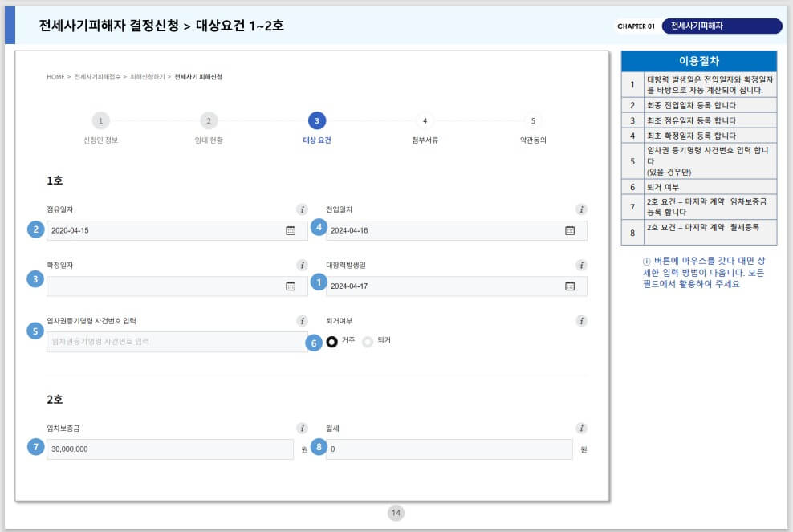Click the info icon beside 월세

580,428
